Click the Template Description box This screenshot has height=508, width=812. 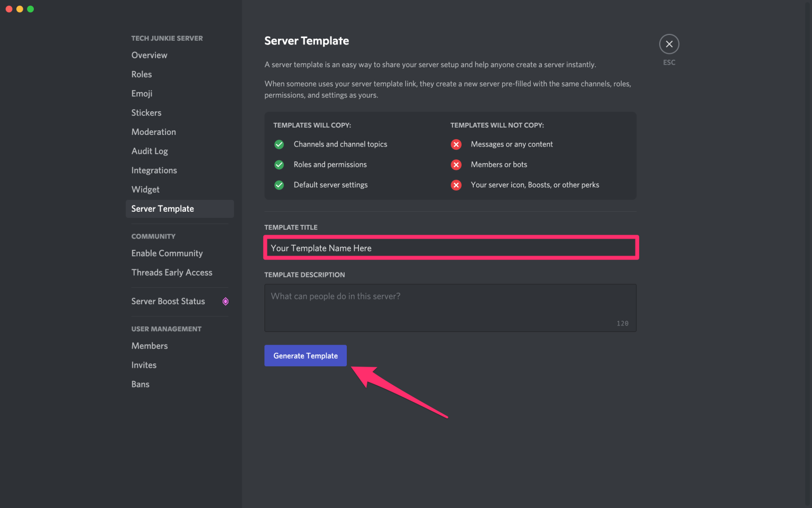coord(450,307)
